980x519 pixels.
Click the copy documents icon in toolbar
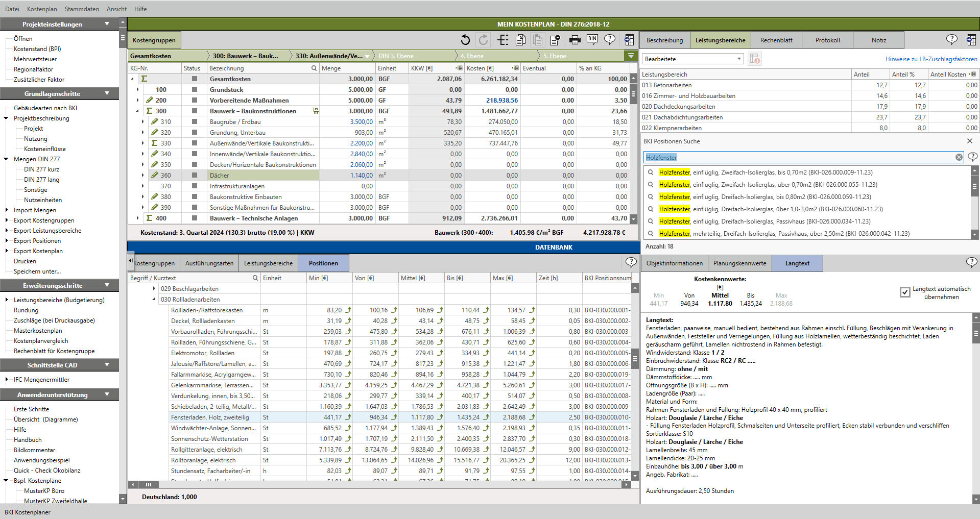[520, 40]
